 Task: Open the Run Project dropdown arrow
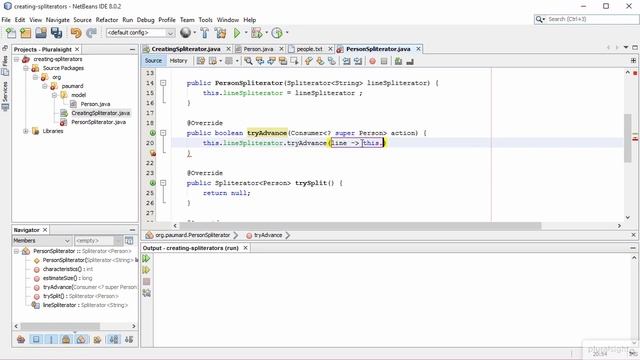[246, 33]
